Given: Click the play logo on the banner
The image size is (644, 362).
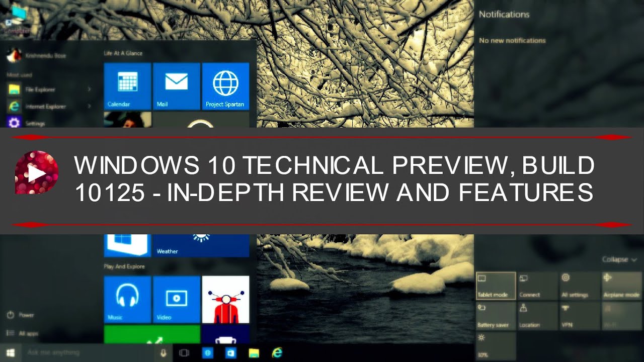Looking at the screenshot, I should pyautogui.click(x=37, y=172).
